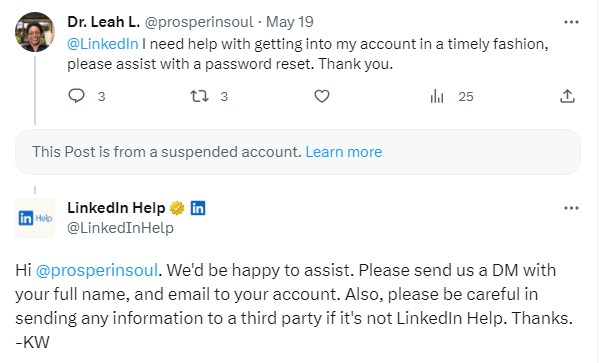
Task: Open @prosperinsoul mention in the reply
Action: pyautogui.click(x=97, y=270)
